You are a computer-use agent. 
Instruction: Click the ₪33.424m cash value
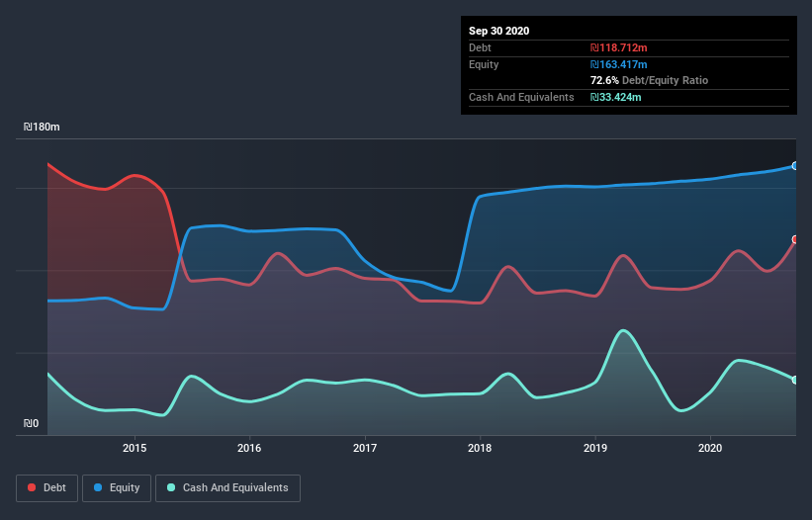click(616, 97)
